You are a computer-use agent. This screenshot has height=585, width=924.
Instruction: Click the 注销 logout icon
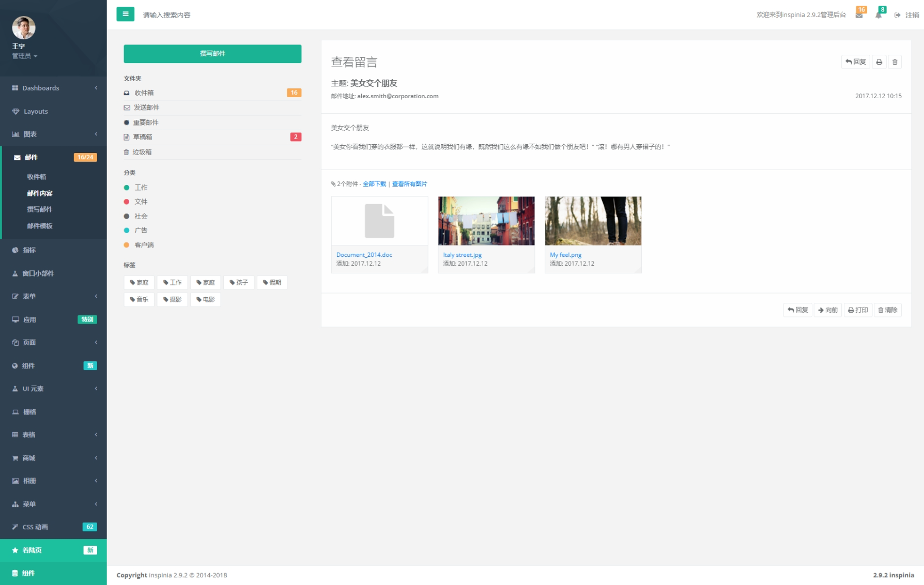coord(898,15)
